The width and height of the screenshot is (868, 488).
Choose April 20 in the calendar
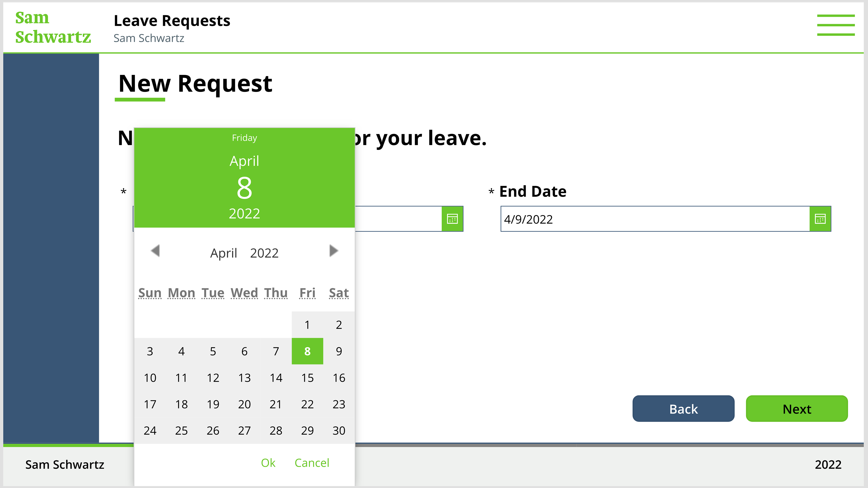coord(244,404)
